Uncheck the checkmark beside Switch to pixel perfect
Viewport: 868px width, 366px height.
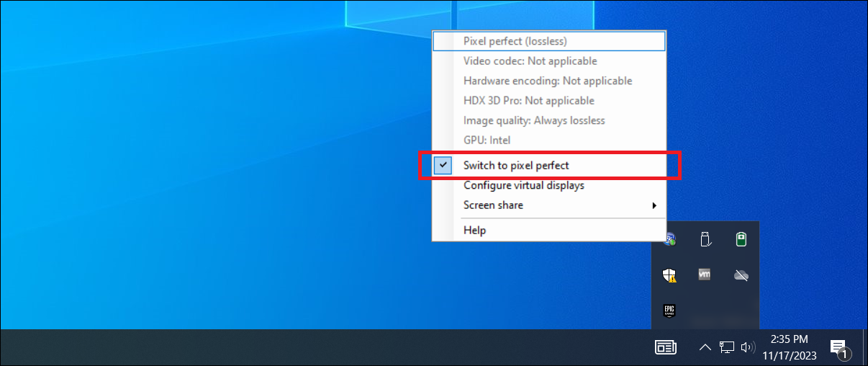pyautogui.click(x=443, y=166)
